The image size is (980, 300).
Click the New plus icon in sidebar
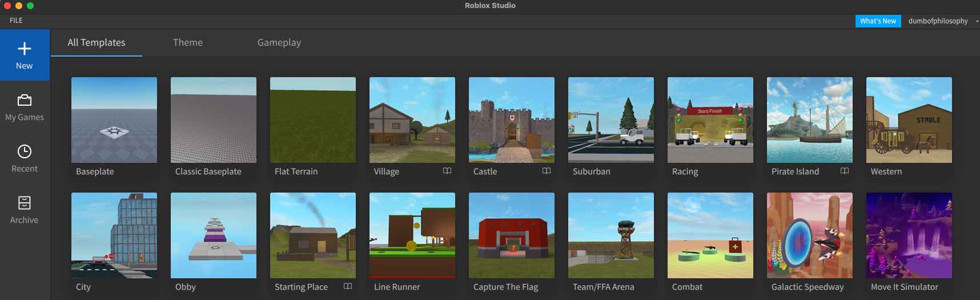tap(25, 49)
